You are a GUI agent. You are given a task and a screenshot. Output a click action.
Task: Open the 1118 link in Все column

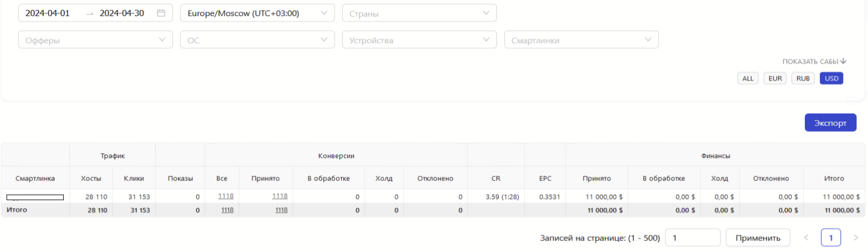pos(226,197)
